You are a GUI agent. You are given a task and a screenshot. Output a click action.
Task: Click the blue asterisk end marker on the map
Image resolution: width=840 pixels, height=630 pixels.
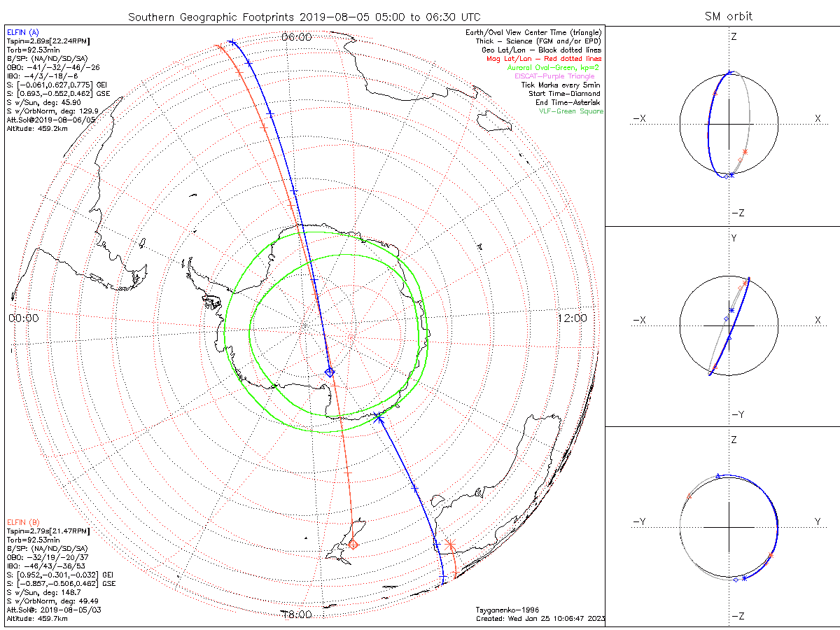(x=379, y=418)
